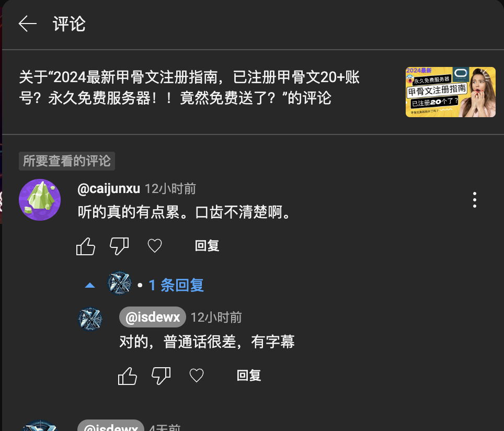Open more options for @caijunxu comment
The image size is (504, 431).
click(x=474, y=200)
